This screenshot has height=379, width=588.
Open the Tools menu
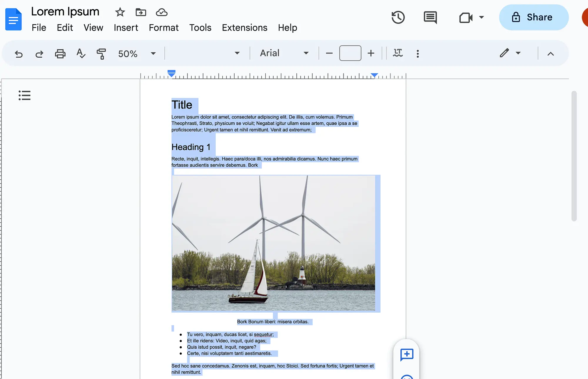coord(200,27)
